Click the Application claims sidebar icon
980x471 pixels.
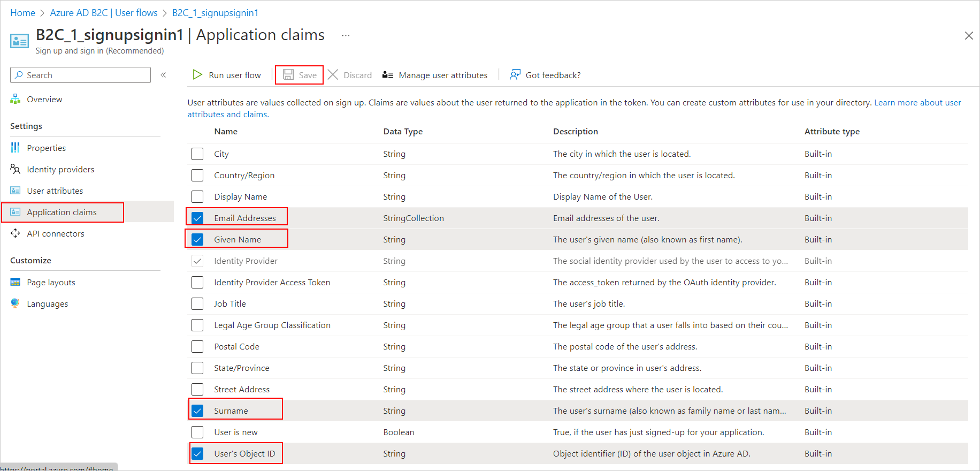click(x=16, y=212)
